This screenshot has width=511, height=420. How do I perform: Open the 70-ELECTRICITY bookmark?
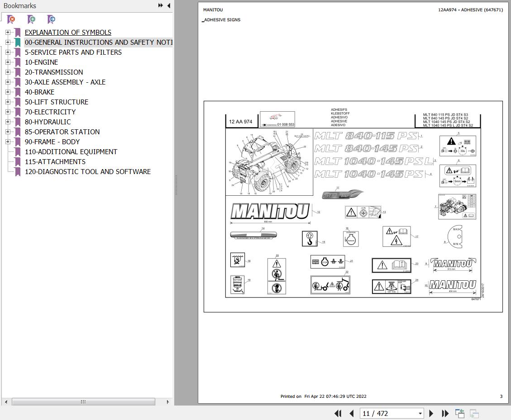coord(50,112)
